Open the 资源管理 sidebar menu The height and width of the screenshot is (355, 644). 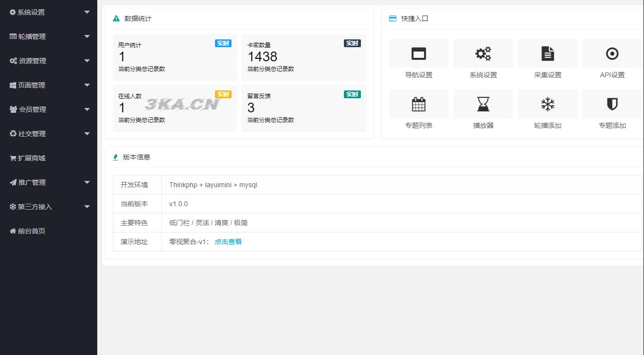pyautogui.click(x=49, y=61)
